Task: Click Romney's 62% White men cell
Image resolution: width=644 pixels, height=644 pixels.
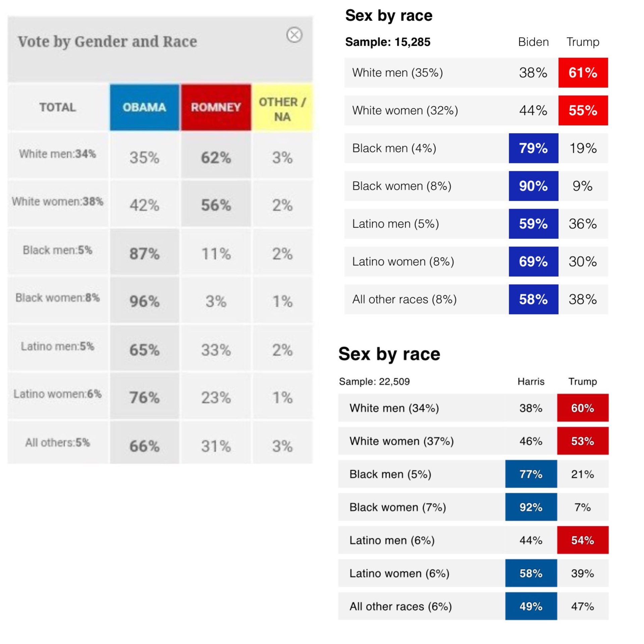Action: [216, 157]
